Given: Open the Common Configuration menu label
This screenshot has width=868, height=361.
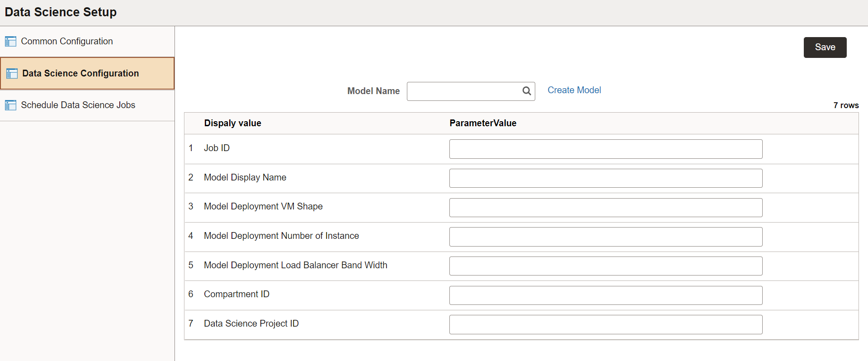Looking at the screenshot, I should [67, 41].
